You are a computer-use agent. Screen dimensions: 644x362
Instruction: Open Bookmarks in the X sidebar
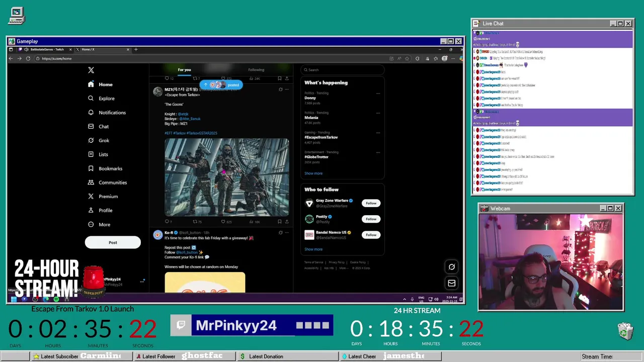click(x=105, y=168)
